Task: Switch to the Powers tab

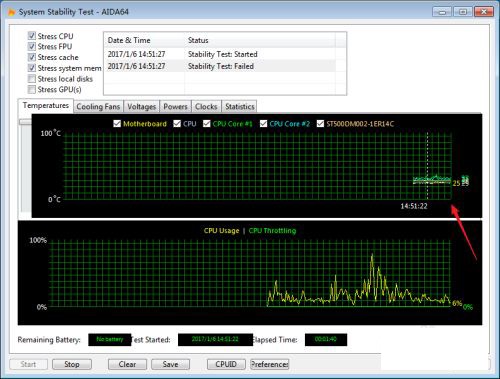Action: (175, 107)
